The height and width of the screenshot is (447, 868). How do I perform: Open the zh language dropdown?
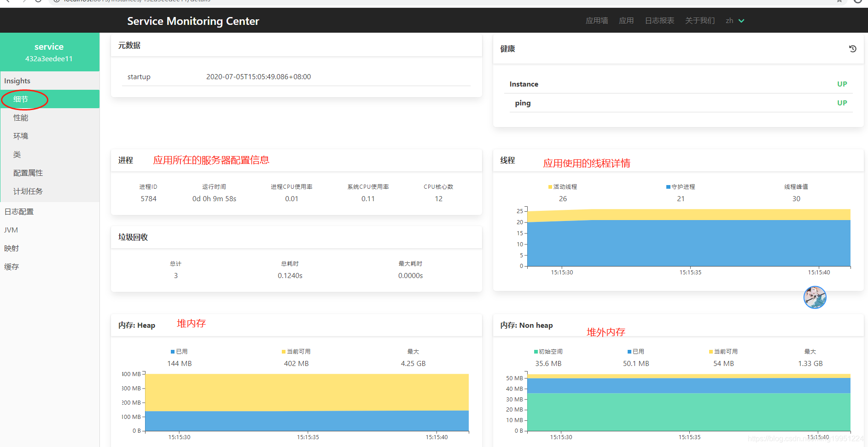[x=734, y=21]
